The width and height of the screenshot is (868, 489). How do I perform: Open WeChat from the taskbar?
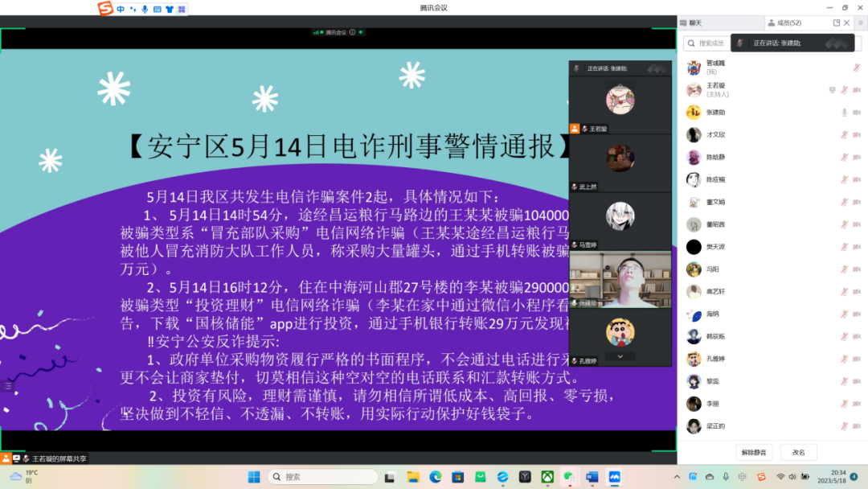(569, 476)
